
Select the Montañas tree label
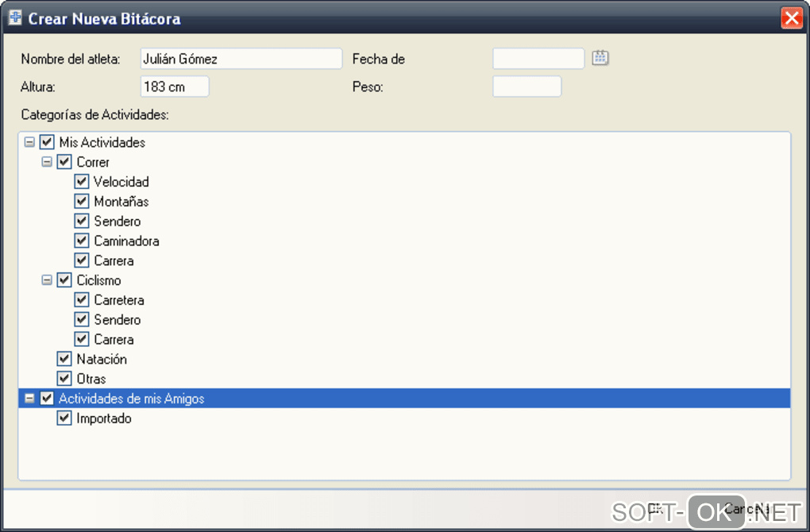[x=121, y=201]
